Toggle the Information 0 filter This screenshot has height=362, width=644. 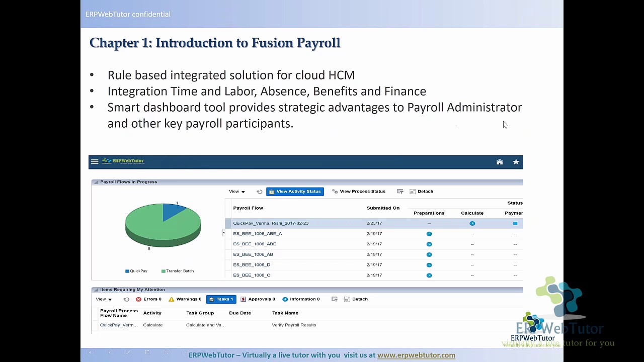(301, 299)
